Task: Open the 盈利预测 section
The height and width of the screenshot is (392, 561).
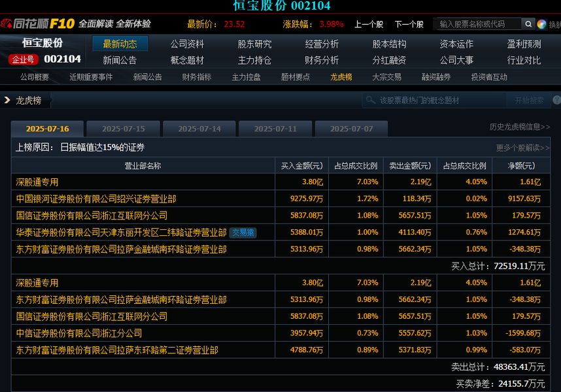Action: [x=524, y=44]
